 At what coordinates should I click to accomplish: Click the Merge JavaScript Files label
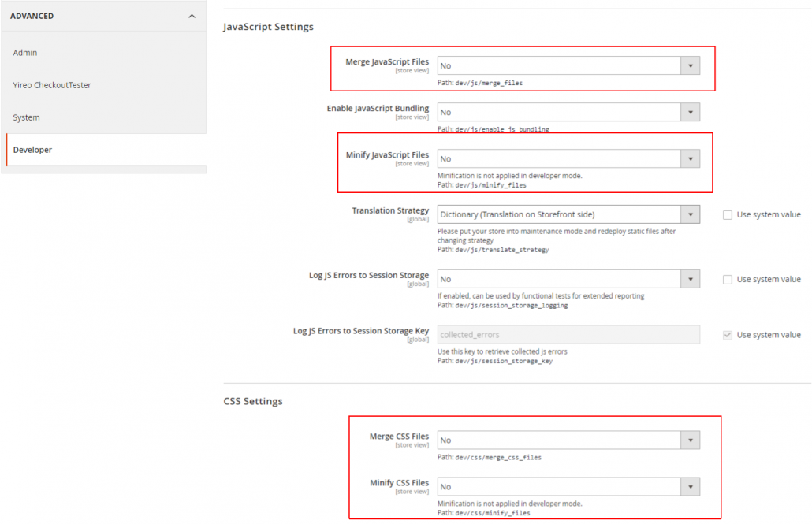point(387,61)
